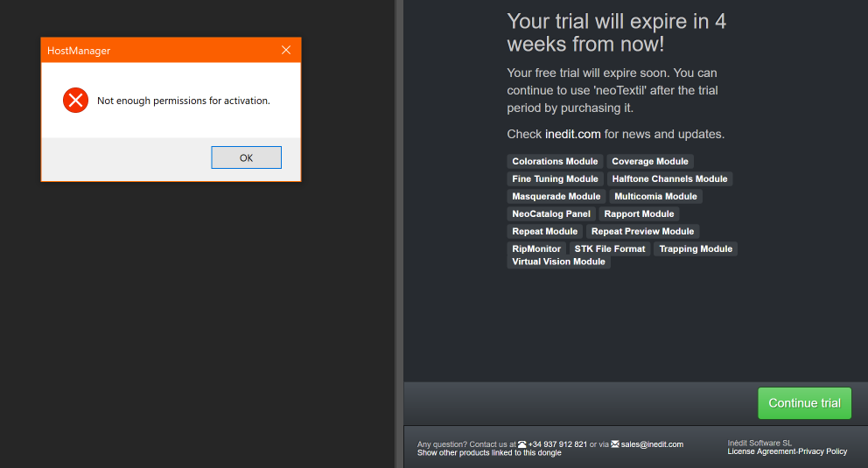
Task: Click the Repeat Module tag
Action: point(545,231)
